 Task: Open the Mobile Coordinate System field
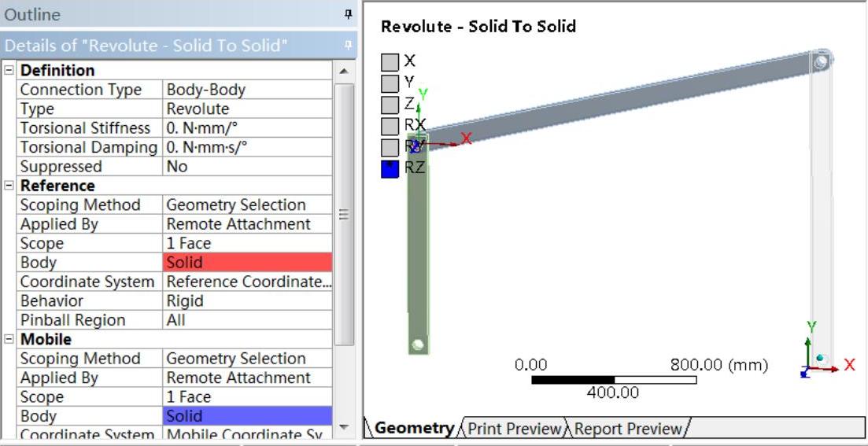tap(247, 434)
